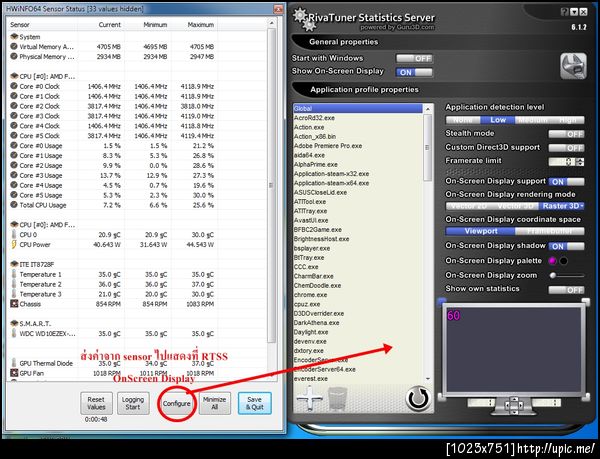Click the WDC WD10EZEX drive temperature icon

coord(14,334)
